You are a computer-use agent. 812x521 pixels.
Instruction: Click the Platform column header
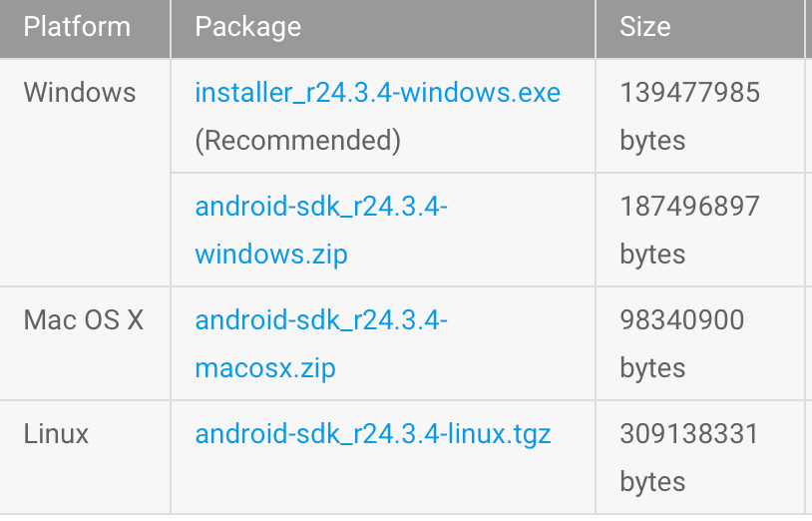pos(77,27)
